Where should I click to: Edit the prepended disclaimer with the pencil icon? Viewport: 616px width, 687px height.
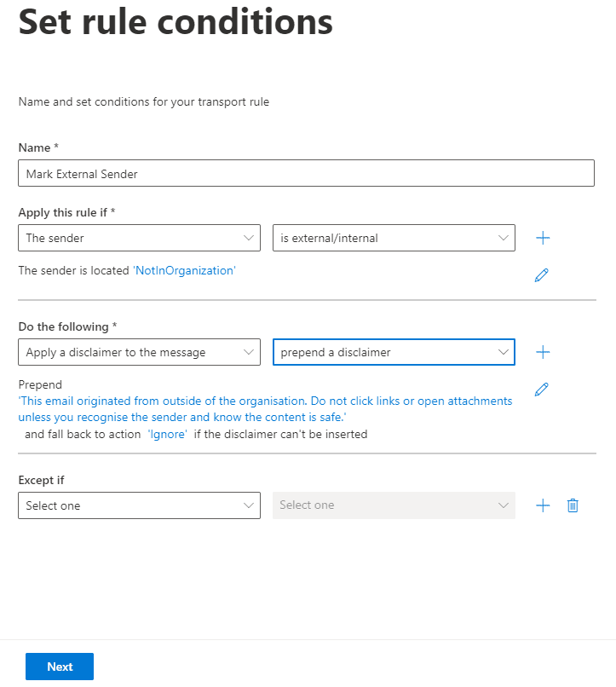click(x=542, y=389)
